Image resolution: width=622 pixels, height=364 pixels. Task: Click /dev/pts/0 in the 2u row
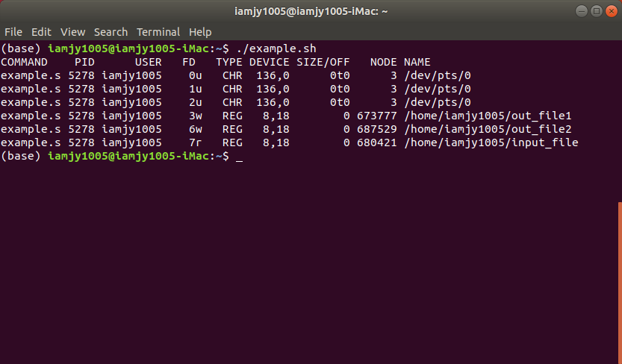(437, 103)
